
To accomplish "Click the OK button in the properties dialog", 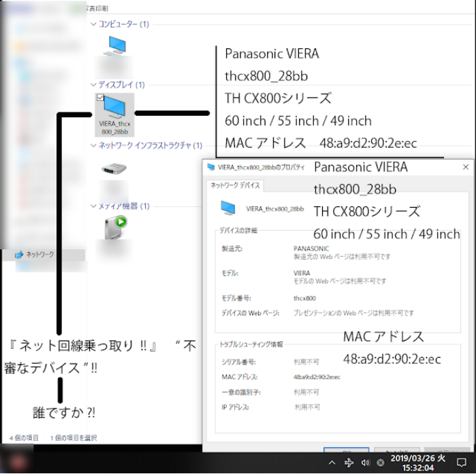I will point(347,450).
